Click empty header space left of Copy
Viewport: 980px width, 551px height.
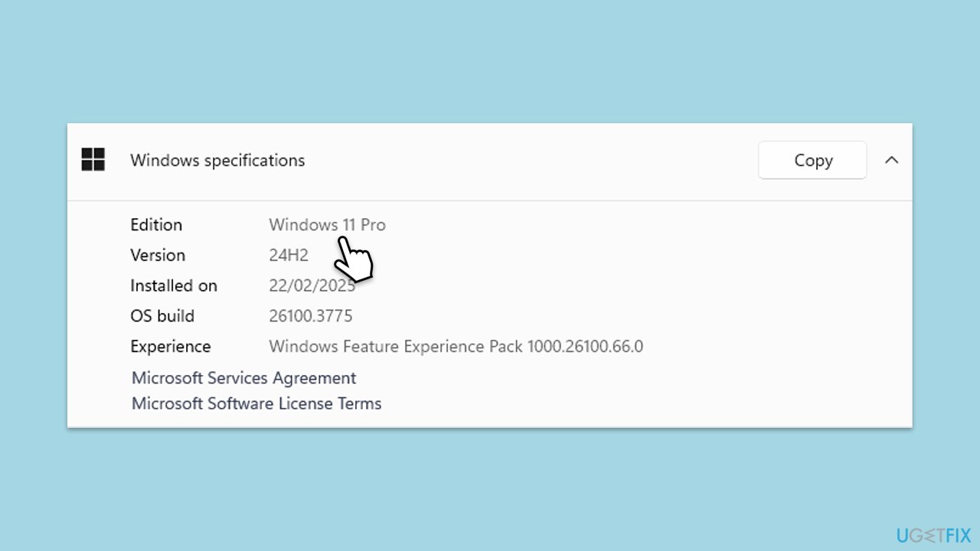pos(536,161)
